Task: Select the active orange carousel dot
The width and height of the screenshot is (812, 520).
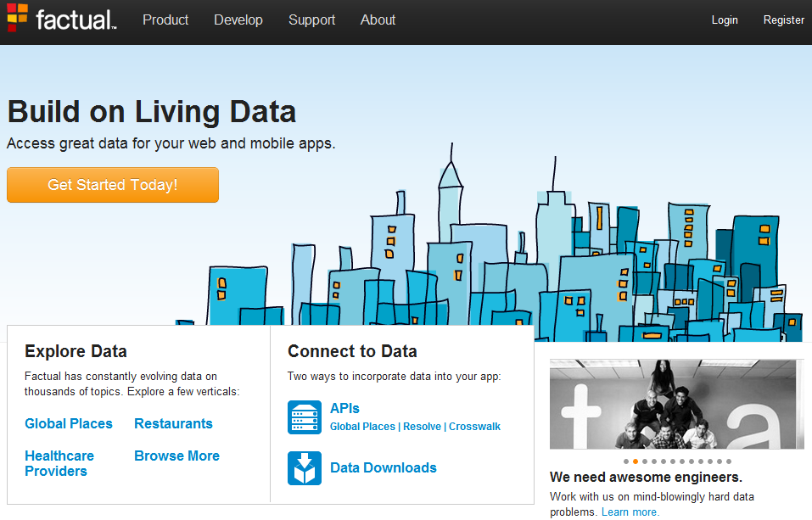Action: coord(636,461)
